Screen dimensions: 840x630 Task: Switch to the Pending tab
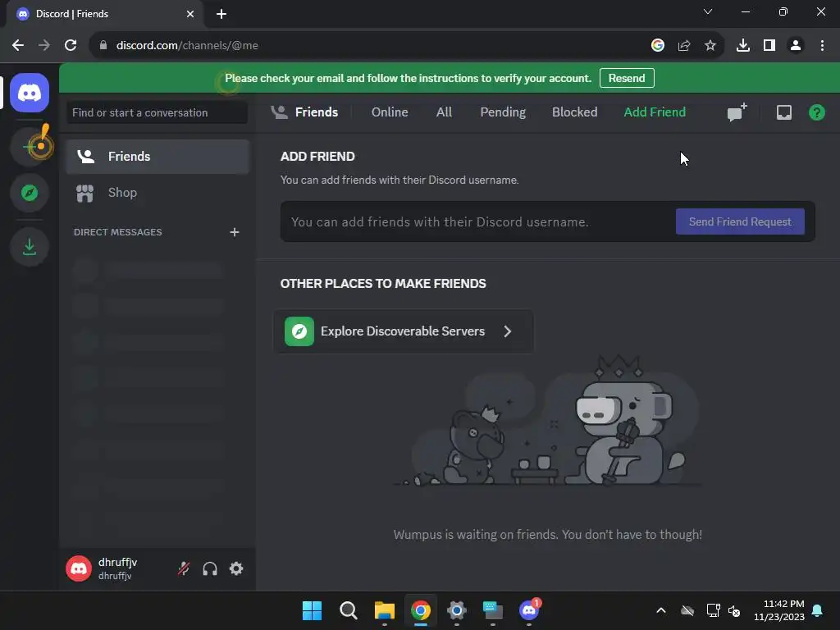503,112
